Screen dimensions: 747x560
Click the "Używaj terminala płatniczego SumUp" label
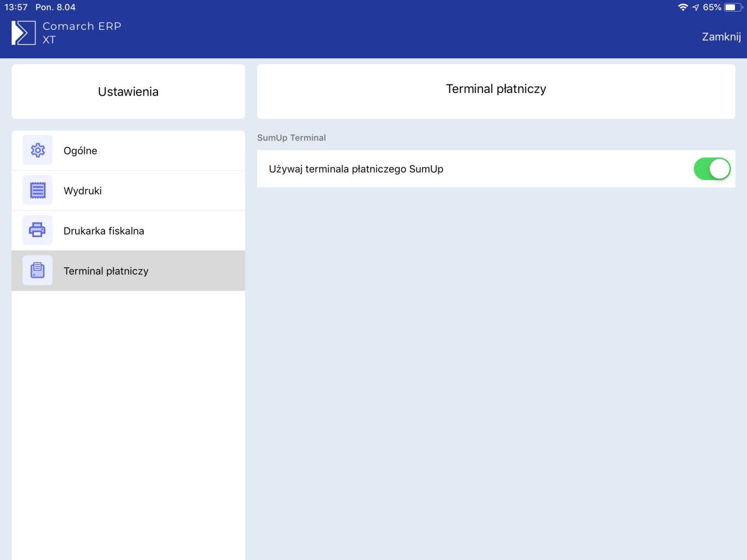point(356,169)
